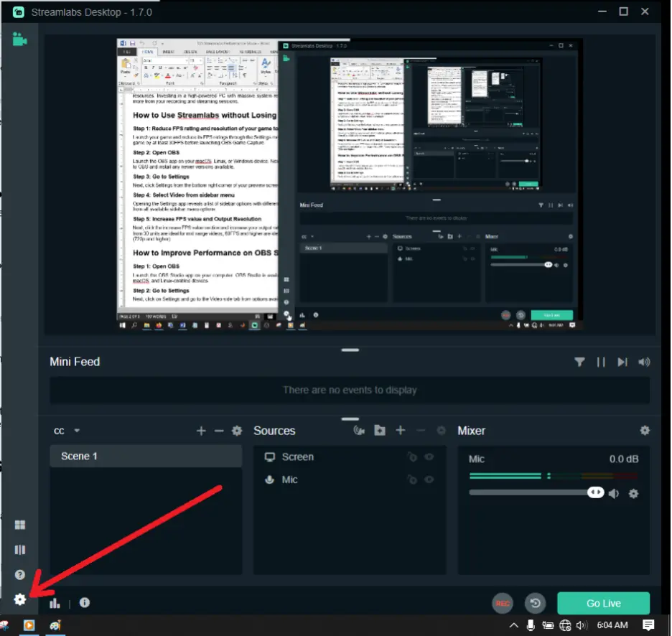
Task: Mute the Mic in Mixer
Action: tap(614, 494)
